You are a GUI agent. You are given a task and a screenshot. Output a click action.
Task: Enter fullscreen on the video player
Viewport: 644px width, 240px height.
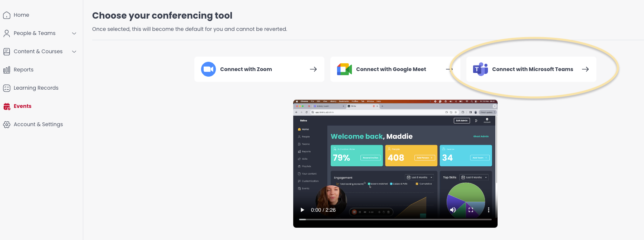(470, 210)
